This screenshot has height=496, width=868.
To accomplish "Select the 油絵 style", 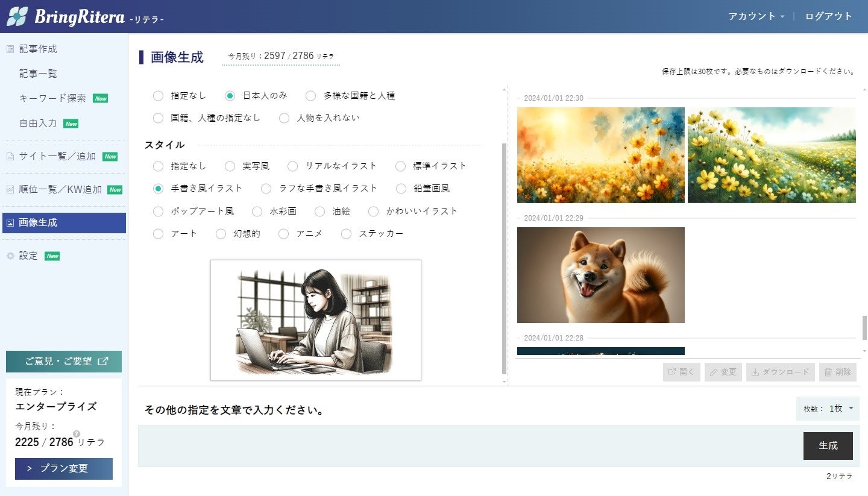I will click(x=319, y=212).
